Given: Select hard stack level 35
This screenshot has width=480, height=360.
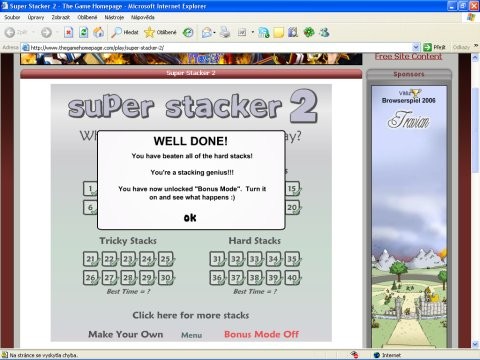Looking at the screenshot, I should click(292, 259).
